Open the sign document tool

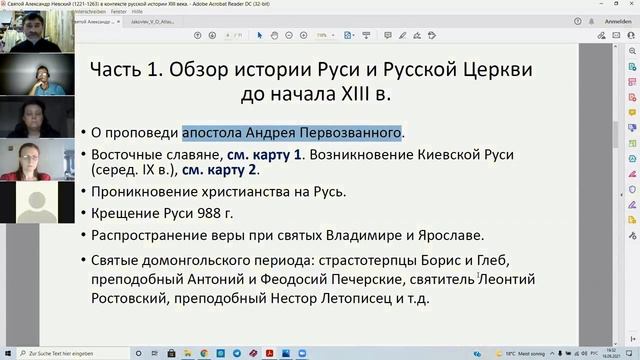(417, 36)
